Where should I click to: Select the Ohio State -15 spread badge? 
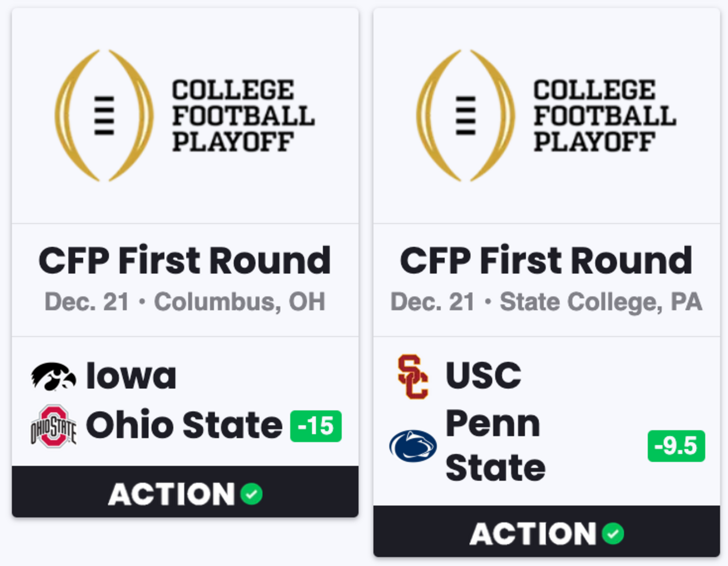tap(316, 426)
